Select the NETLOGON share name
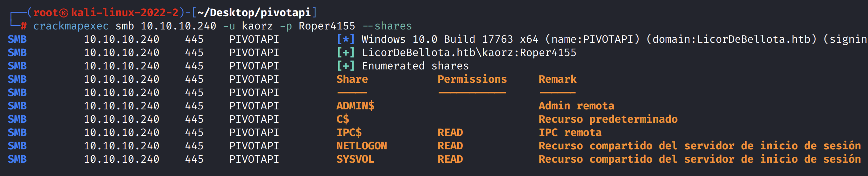This screenshot has height=176, width=868. click(362, 146)
